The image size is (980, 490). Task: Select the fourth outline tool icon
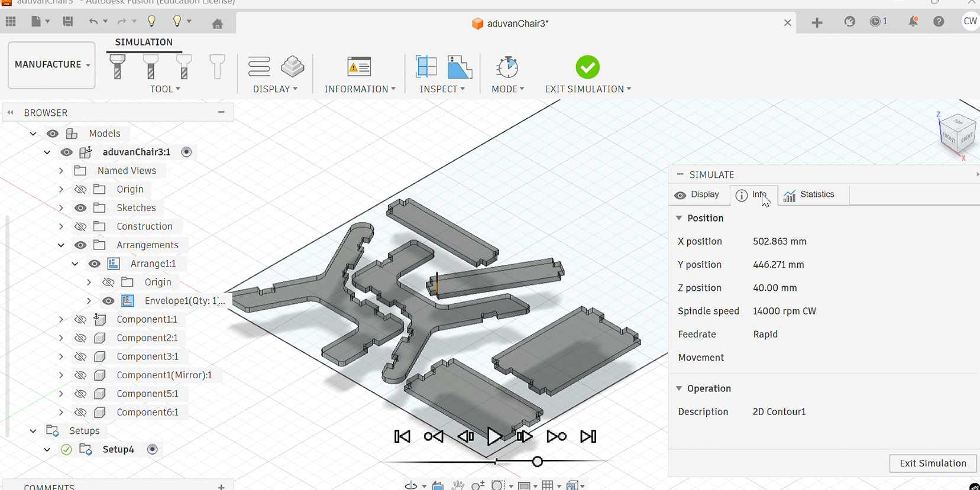(217, 67)
